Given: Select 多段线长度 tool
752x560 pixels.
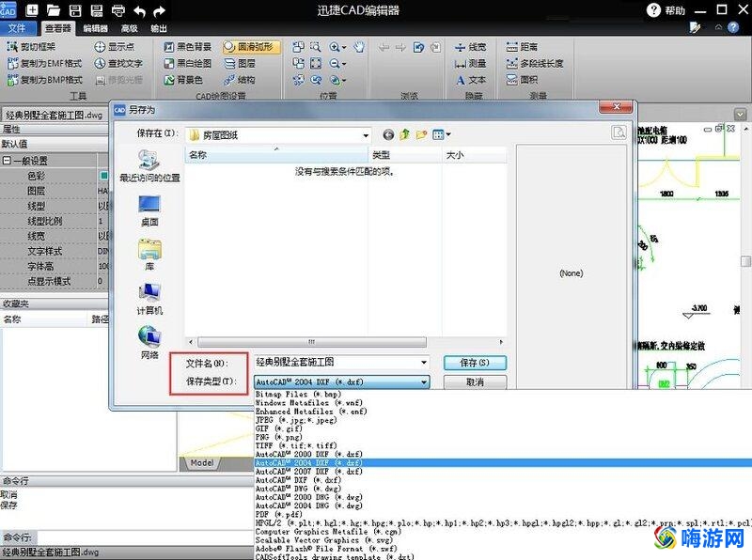Looking at the screenshot, I should [535, 63].
